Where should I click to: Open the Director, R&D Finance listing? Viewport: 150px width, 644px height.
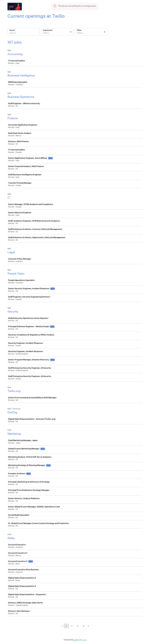[75, 143]
